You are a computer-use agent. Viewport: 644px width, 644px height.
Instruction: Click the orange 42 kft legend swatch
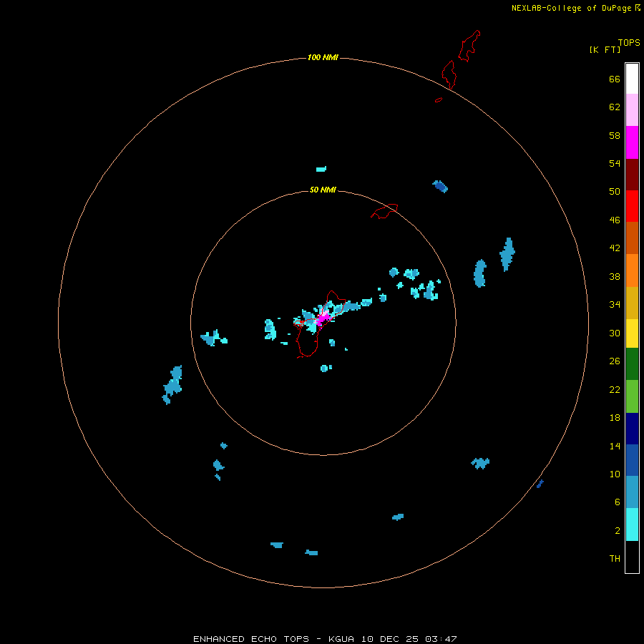coord(632,270)
